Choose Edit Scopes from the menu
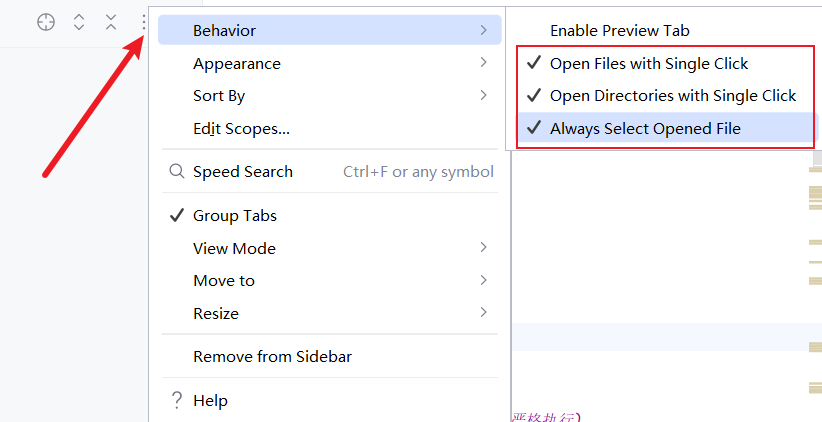Screen dimensions: 822x422 241,129
